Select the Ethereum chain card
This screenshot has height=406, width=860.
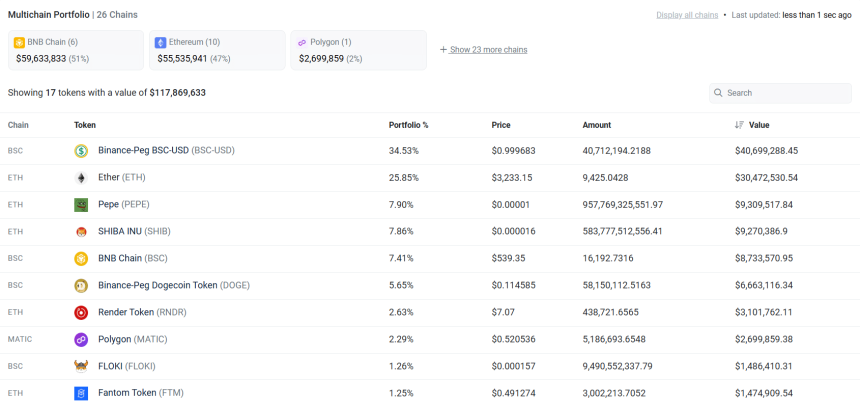(217, 50)
